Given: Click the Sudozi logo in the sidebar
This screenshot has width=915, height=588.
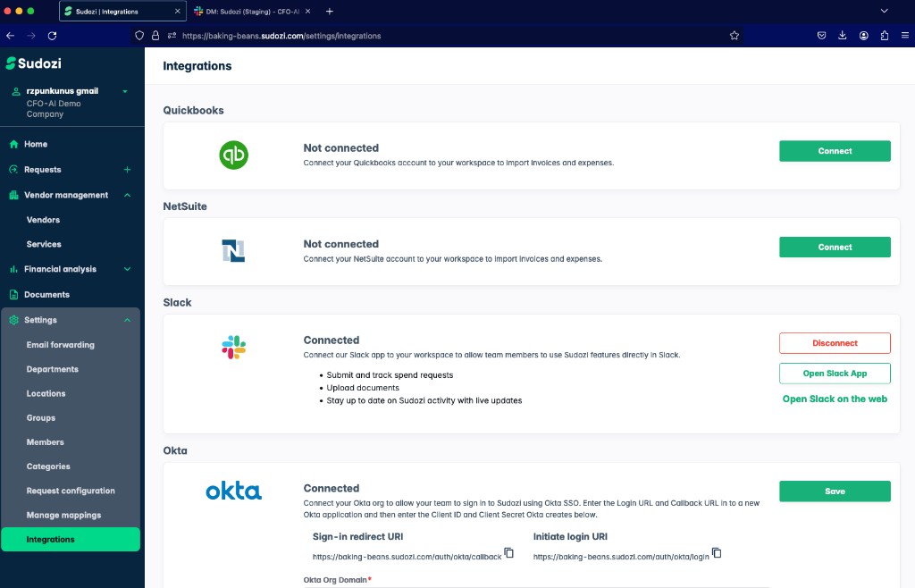Looking at the screenshot, I should pyautogui.click(x=34, y=63).
